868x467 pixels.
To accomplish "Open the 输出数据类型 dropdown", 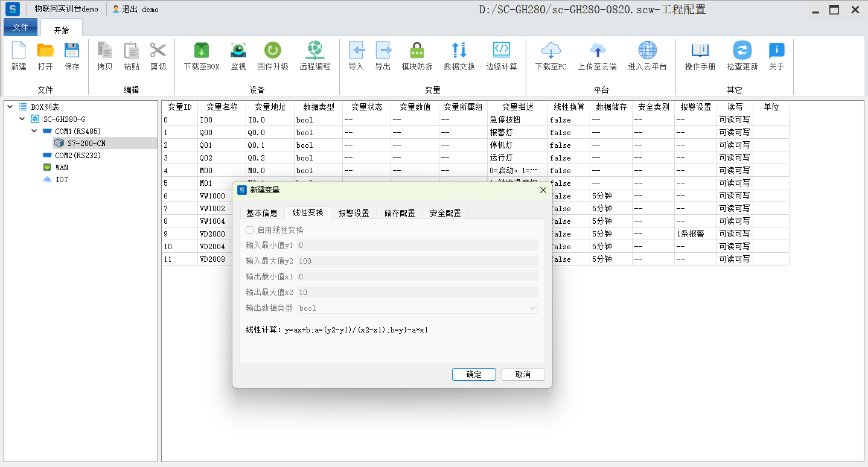I will (x=417, y=308).
